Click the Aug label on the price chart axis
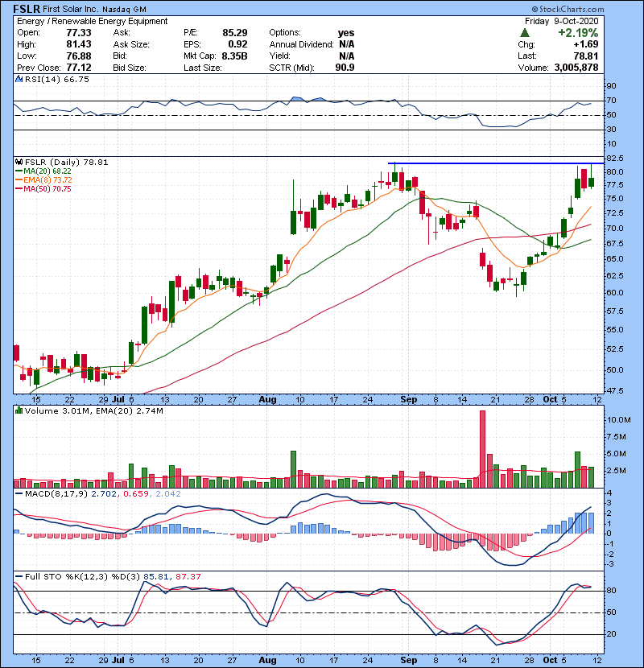Viewport: 644px width, 668px height. 267,400
